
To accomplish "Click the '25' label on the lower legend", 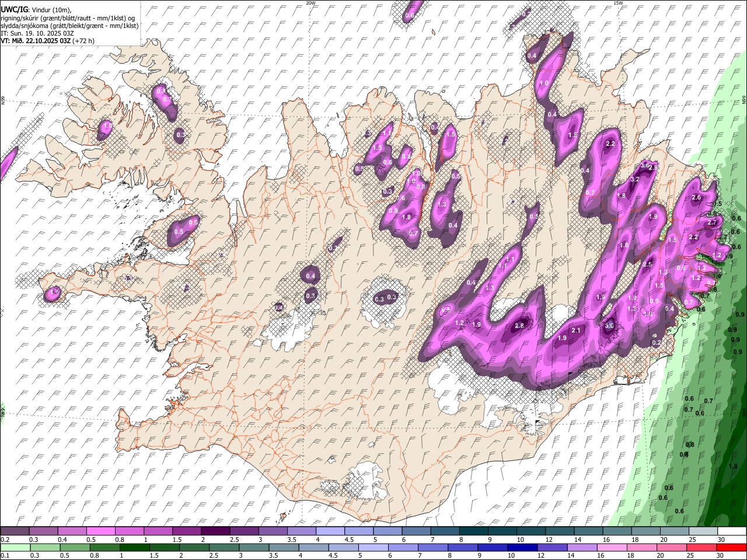I will [x=690, y=555].
